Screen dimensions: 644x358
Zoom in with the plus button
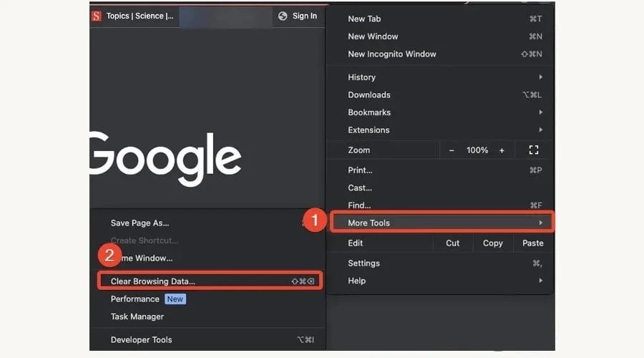[502, 150]
